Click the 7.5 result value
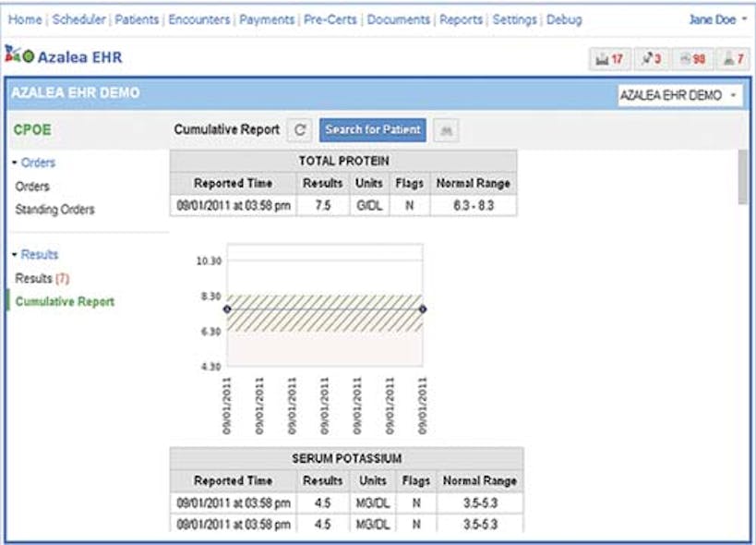 [x=323, y=205]
